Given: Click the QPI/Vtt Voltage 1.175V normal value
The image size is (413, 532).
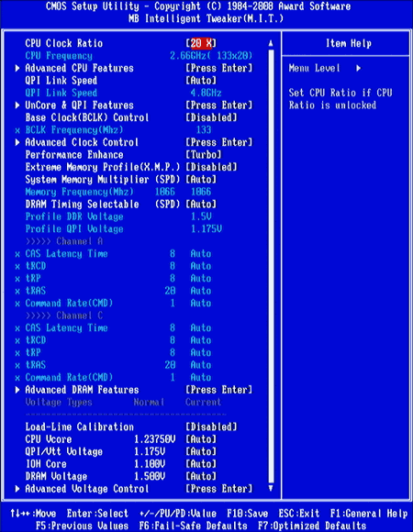Looking at the screenshot, I should 150,451.
